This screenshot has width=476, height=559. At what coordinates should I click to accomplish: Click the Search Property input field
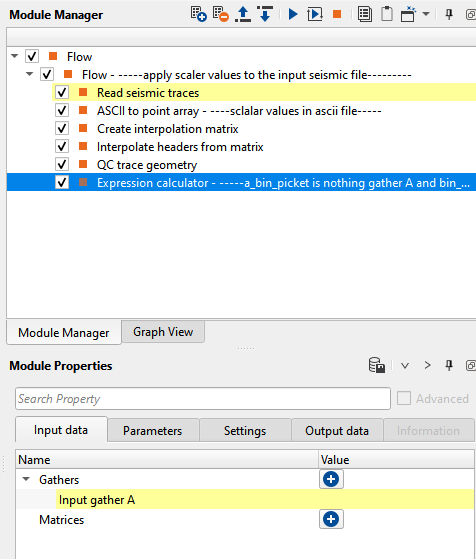(x=203, y=399)
